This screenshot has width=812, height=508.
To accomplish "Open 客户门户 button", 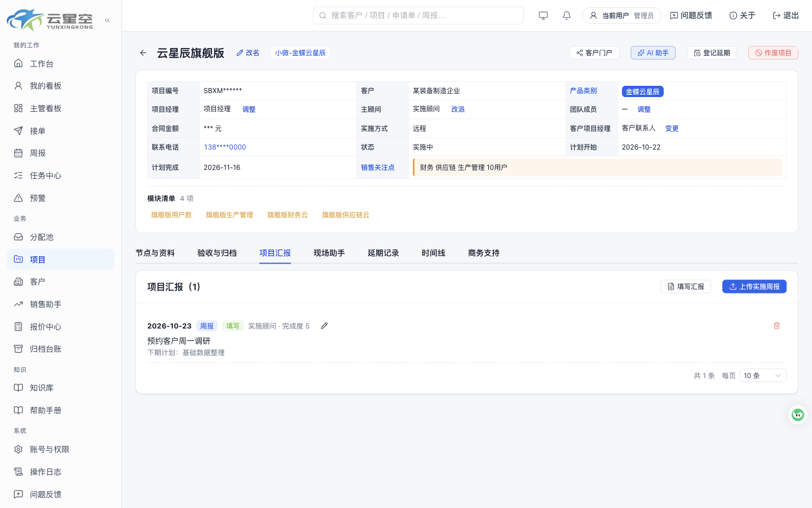I will [x=594, y=53].
